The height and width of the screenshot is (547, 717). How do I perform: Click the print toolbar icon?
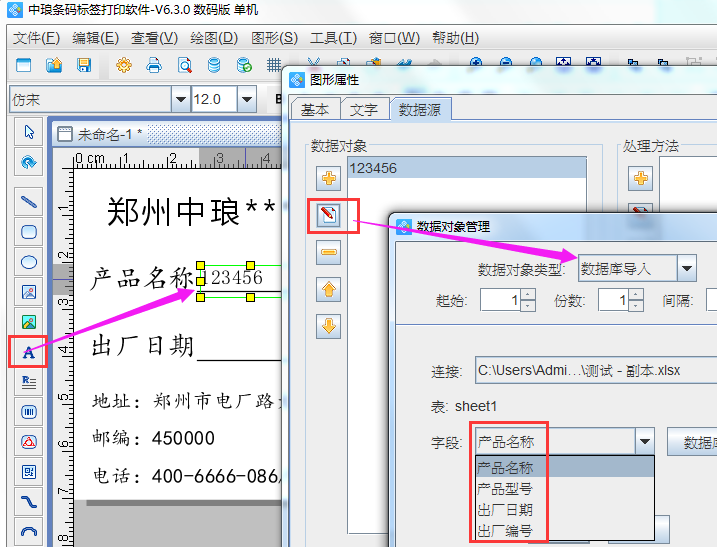154,66
